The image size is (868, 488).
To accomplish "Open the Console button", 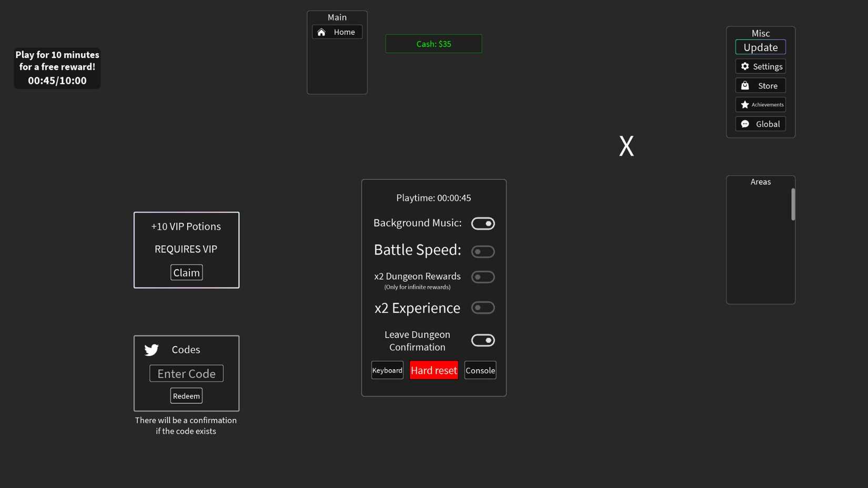I will click(x=479, y=370).
